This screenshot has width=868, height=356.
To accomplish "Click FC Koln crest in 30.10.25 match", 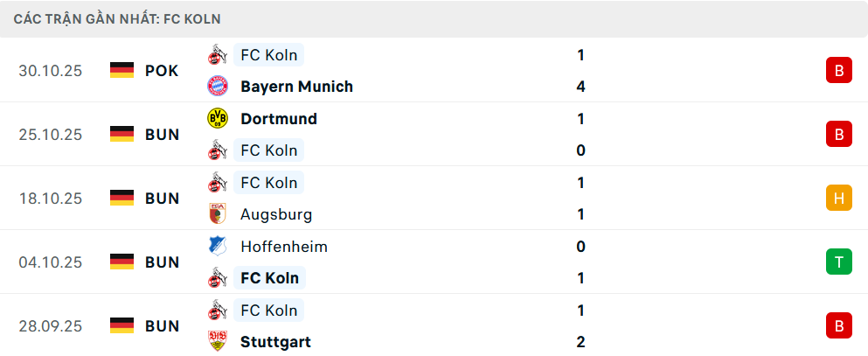I will point(217,55).
